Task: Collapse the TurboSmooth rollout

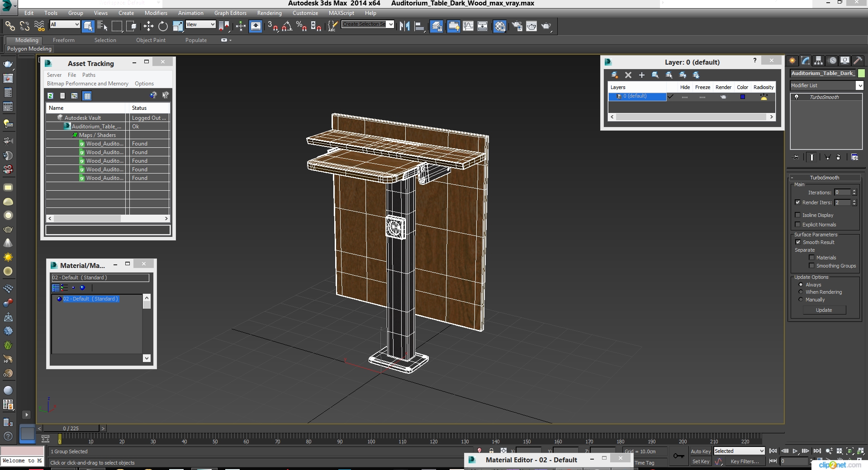Action: (824, 178)
